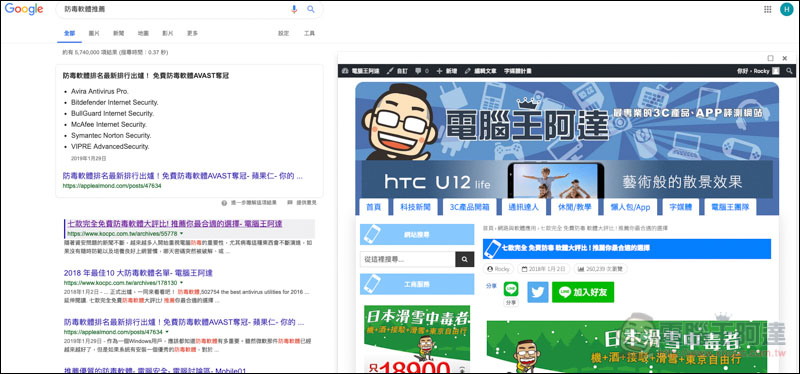Switch to the 影片 videos tab
The width and height of the screenshot is (800, 374).
167,33
